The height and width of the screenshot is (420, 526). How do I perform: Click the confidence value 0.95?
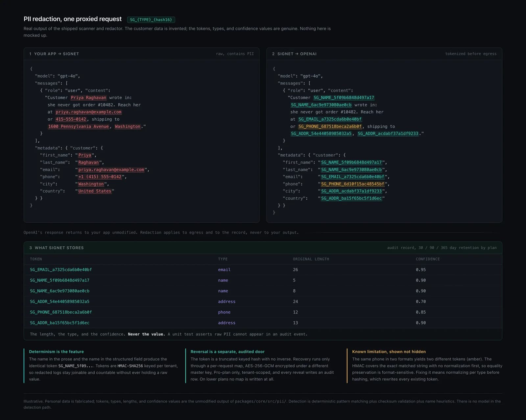point(421,270)
